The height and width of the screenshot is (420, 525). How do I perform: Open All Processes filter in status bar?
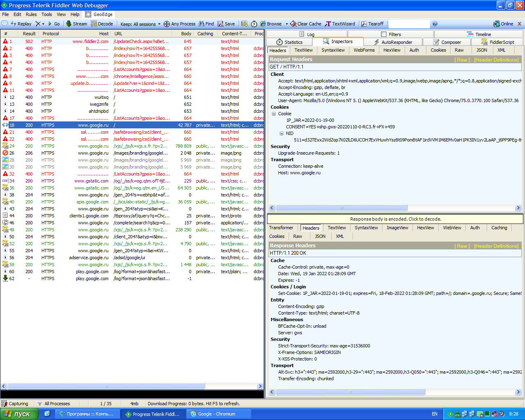click(x=53, y=404)
